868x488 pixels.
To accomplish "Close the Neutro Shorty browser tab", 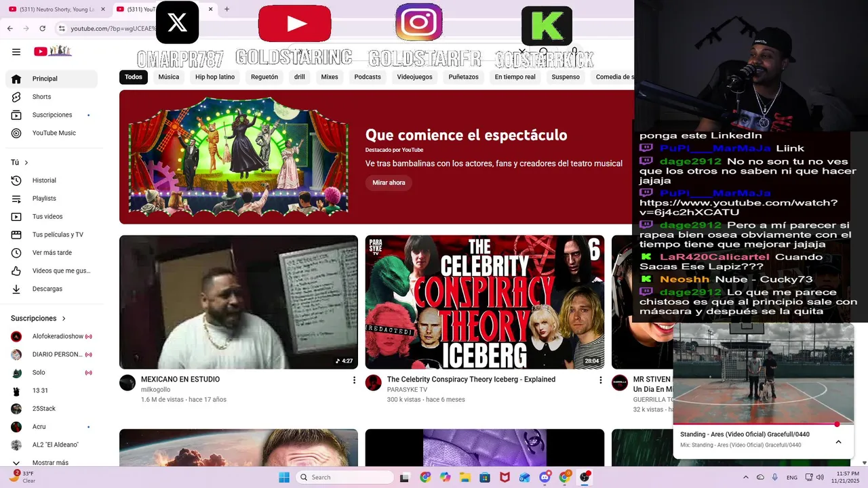I will click(x=104, y=9).
